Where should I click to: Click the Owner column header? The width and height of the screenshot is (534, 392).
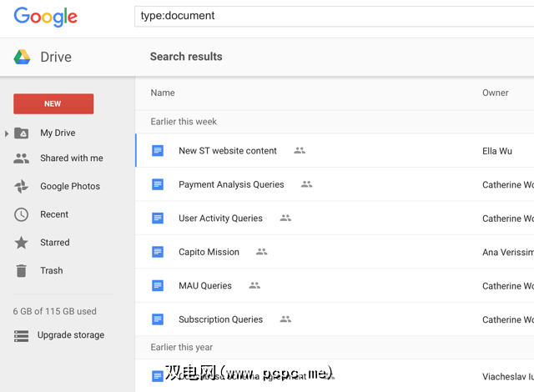[495, 93]
